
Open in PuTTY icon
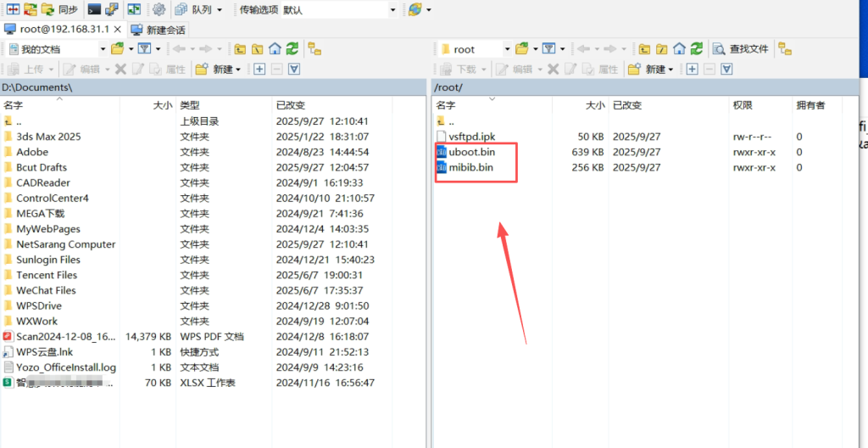[x=112, y=9]
